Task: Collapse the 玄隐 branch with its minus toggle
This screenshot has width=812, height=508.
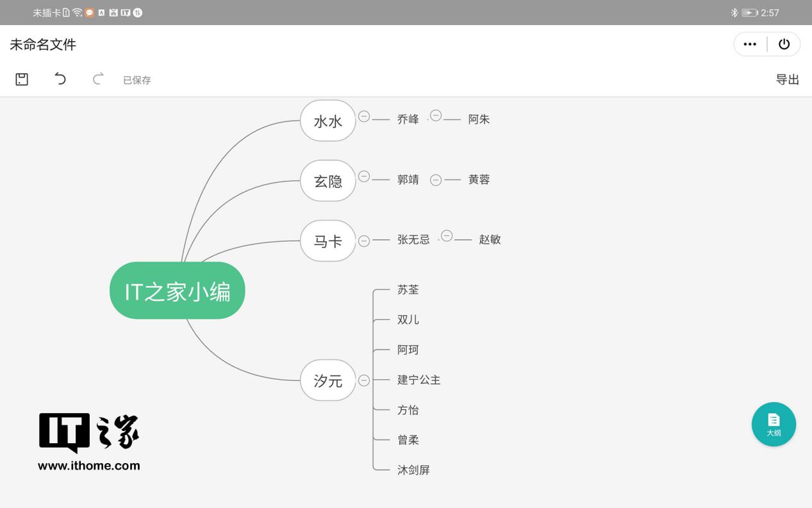Action: point(364,177)
